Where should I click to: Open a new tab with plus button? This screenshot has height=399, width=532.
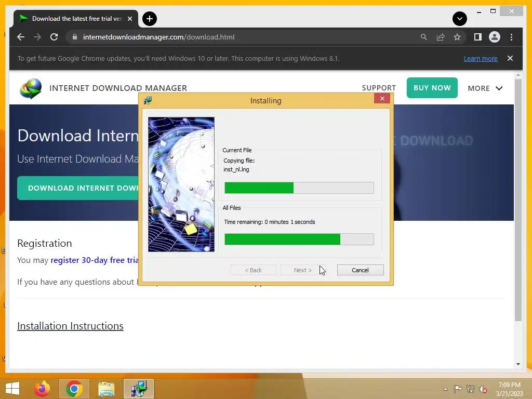[149, 19]
